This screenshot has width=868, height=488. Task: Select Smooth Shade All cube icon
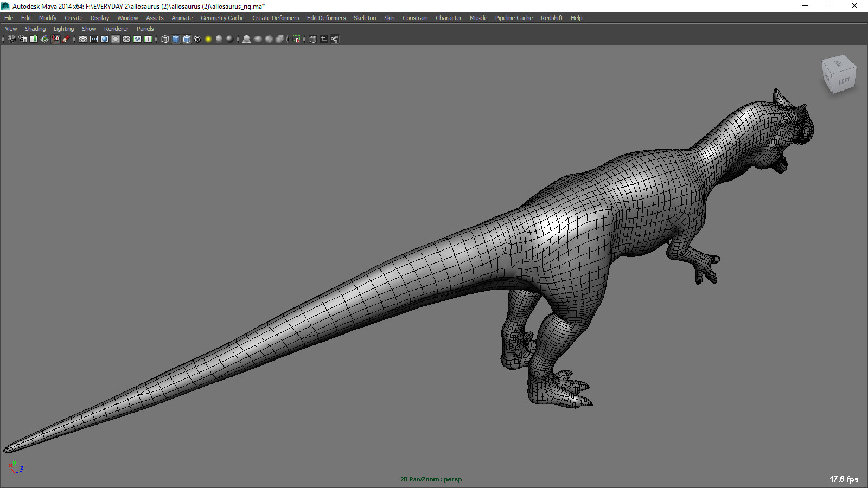(x=176, y=39)
